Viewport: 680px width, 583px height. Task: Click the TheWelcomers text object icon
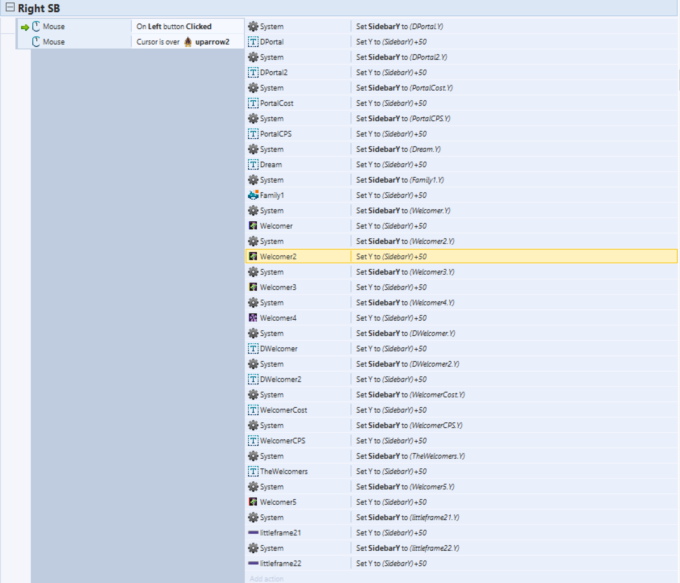253,471
